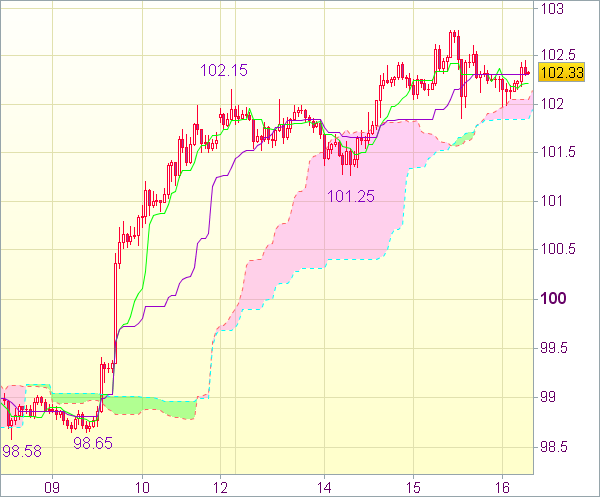
Task: Click the 09 date axis label
Action: [x=52, y=488]
